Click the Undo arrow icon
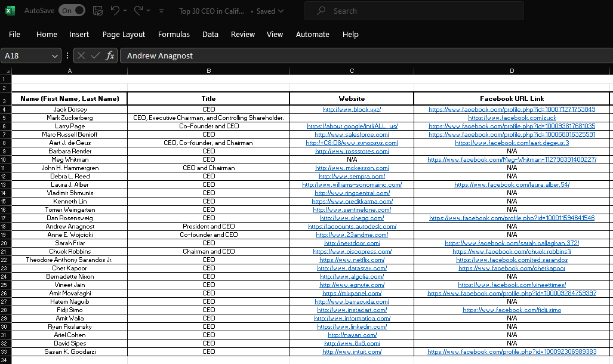613x364 pixels. [x=115, y=11]
